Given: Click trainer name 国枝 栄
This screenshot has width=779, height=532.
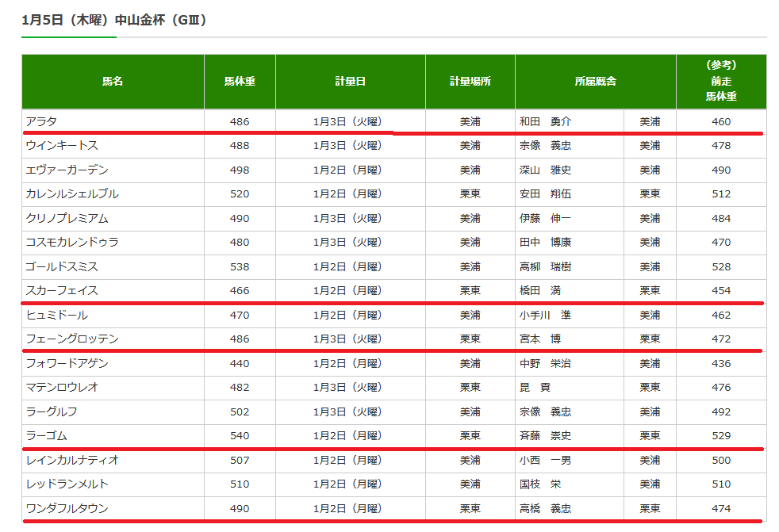Looking at the screenshot, I should [x=540, y=484].
